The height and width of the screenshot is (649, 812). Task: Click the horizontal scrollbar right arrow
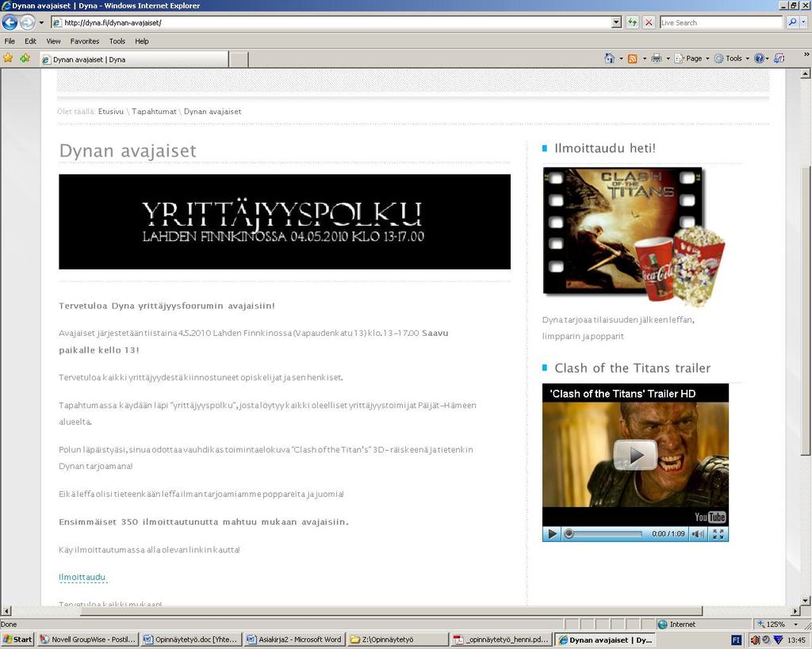(x=795, y=611)
